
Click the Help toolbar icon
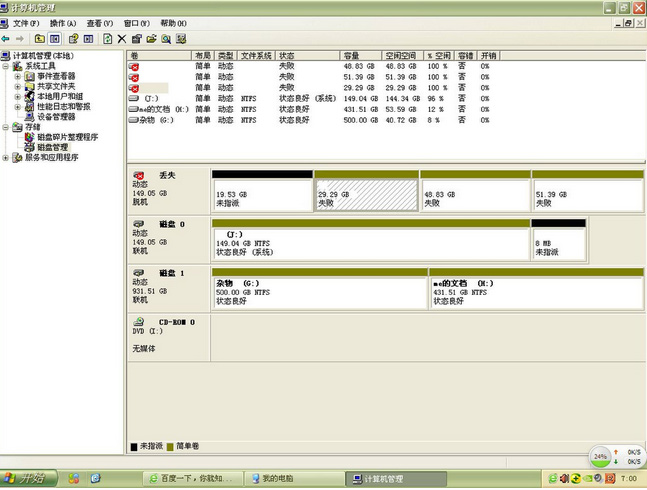tap(73, 39)
